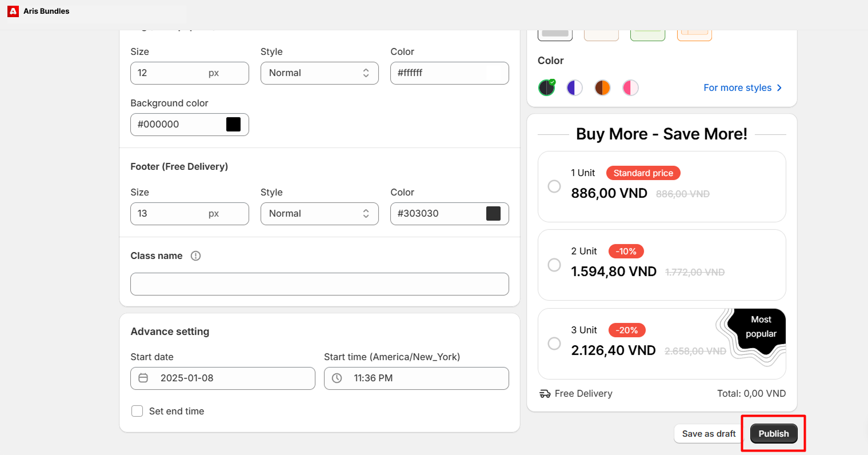Click the Footer Color field showing #303030
Viewport: 868px width, 455px height.
(450, 214)
